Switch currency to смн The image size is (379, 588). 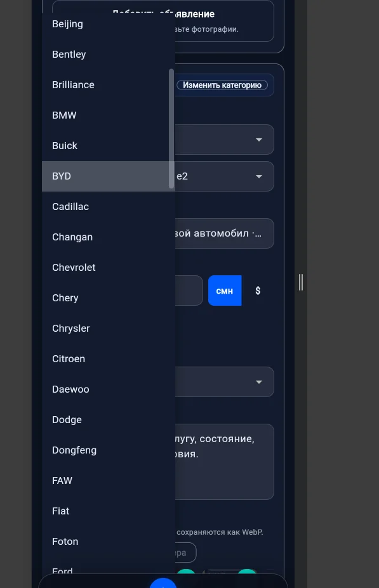pos(225,291)
